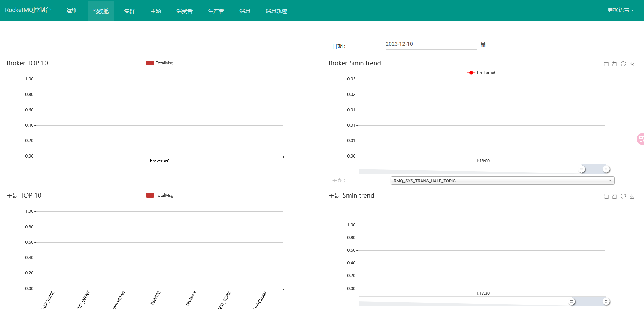
Task: Click data zoom icon in Broker 5min trend
Action: [x=606, y=64]
